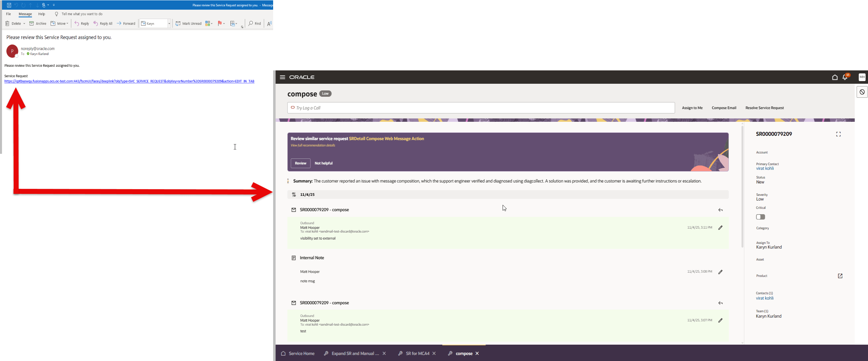Expand the Karyn quick steps dropdown
The height and width of the screenshot is (361, 868).
tap(169, 24)
